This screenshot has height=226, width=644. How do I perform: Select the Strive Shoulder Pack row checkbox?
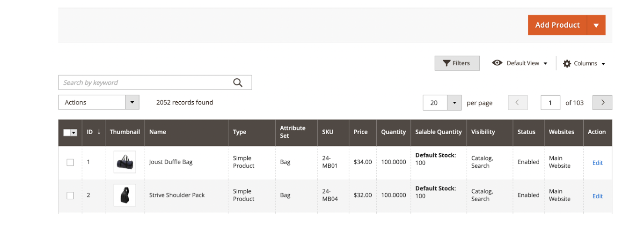pos(70,196)
